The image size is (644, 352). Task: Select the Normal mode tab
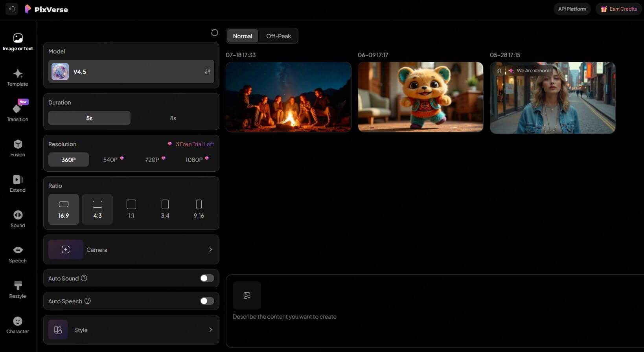pos(242,36)
